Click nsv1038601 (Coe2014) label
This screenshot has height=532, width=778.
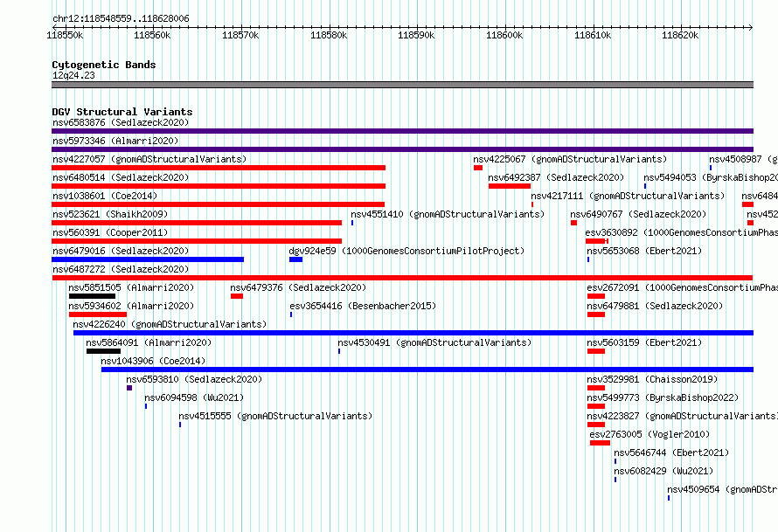click(105, 196)
